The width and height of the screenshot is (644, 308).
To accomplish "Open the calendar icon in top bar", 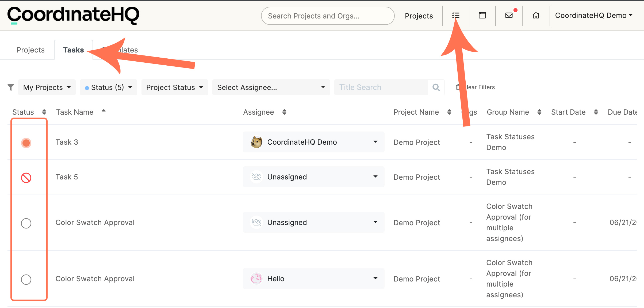I will [x=482, y=16].
